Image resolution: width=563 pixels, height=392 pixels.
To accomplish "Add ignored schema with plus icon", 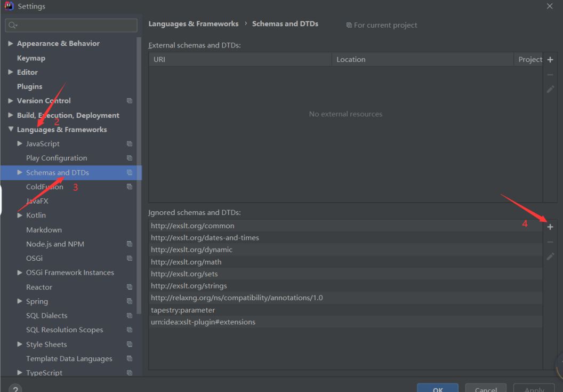I will [x=550, y=227].
